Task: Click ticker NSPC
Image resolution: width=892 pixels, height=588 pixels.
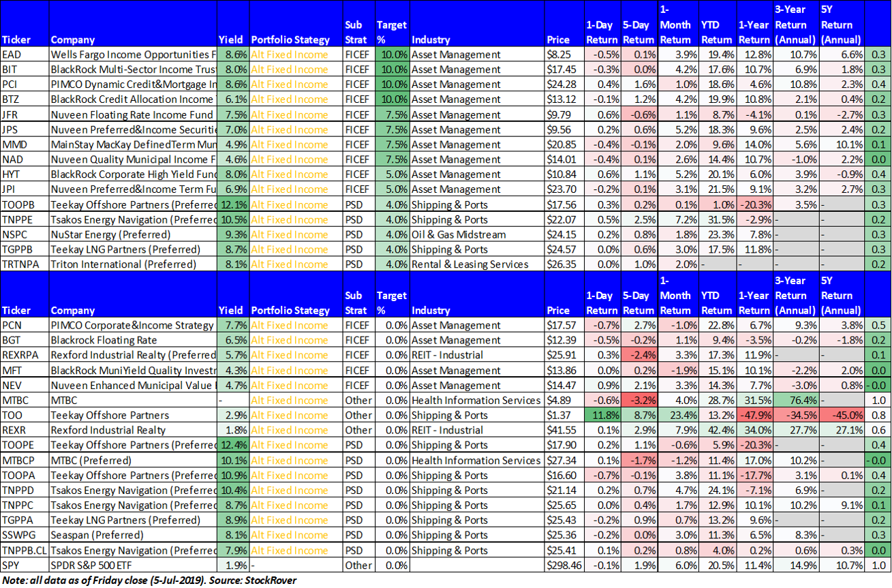Action: [x=25, y=234]
